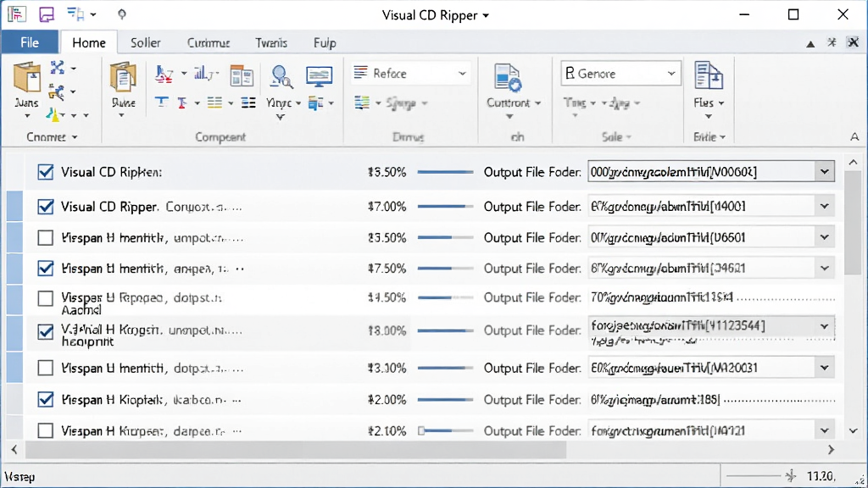Click the Sjnge button in the ribbon
868x488 pixels.
[x=407, y=103]
